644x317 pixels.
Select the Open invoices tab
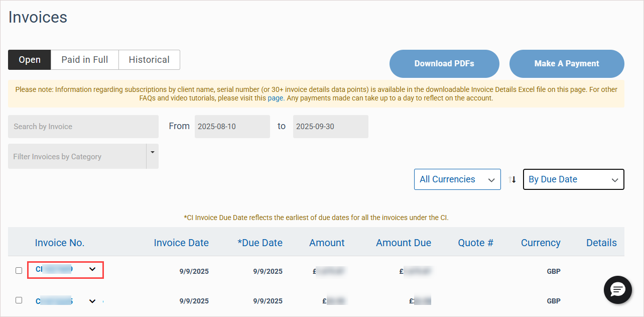(30, 60)
